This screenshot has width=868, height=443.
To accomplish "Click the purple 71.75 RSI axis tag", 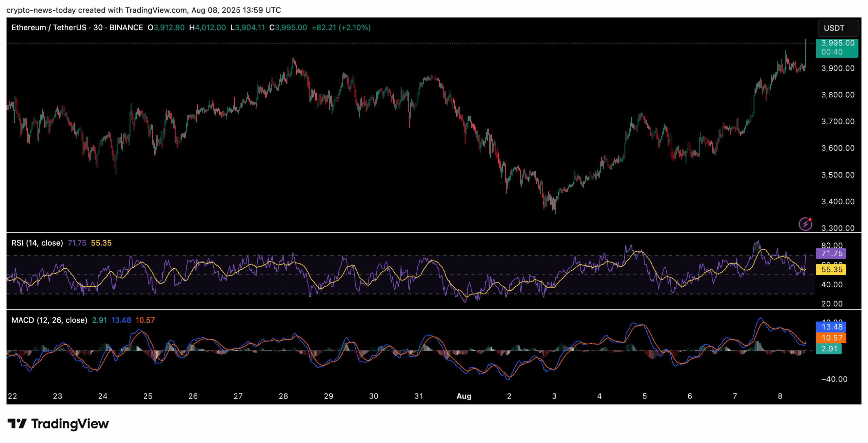I will [x=831, y=253].
